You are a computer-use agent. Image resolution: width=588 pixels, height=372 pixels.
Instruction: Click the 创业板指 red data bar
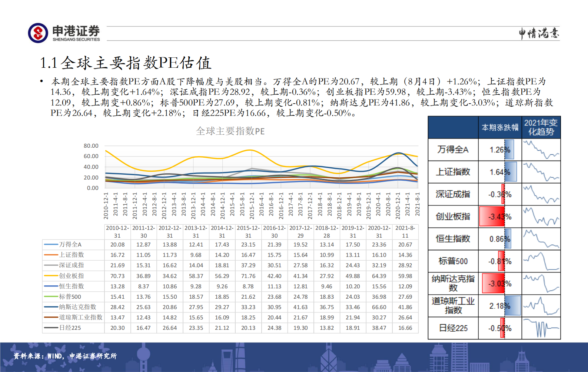pos(492,217)
